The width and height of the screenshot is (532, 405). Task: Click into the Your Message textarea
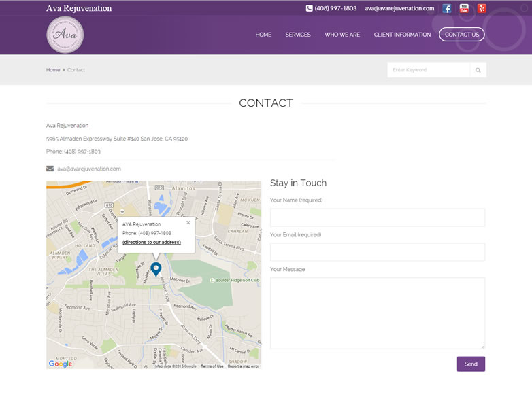[378, 313]
